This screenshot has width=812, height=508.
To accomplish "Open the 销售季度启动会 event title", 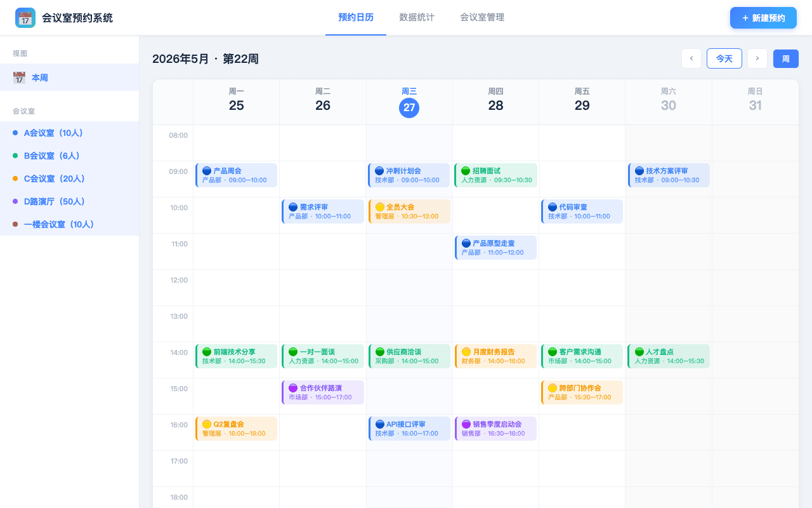I will (497, 424).
